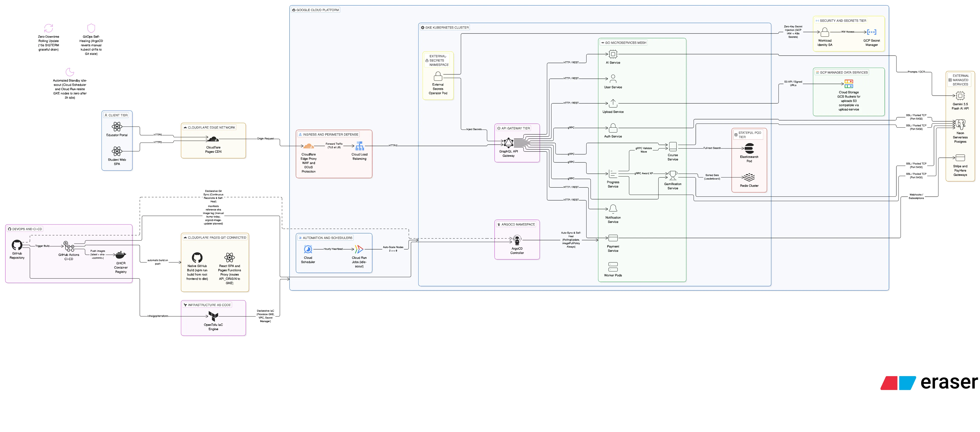Click the Zero-Downtime Rolling Update refresh icon
Screen dimensions: 980x432
[49, 28]
